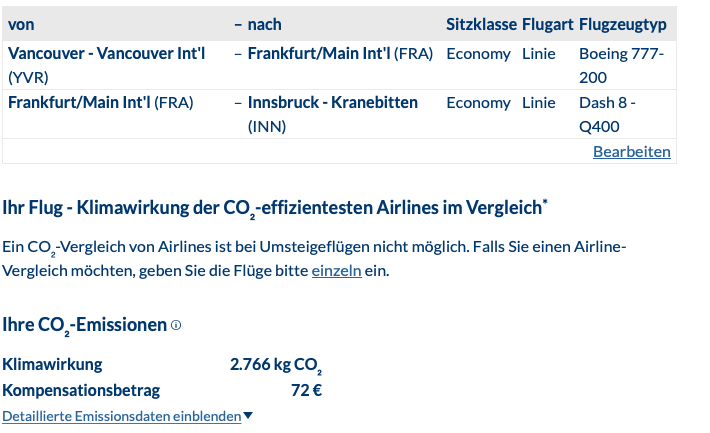710x433 pixels.
Task: Click the Dash 8 - Q400 aircraft cell
Action: [607, 114]
